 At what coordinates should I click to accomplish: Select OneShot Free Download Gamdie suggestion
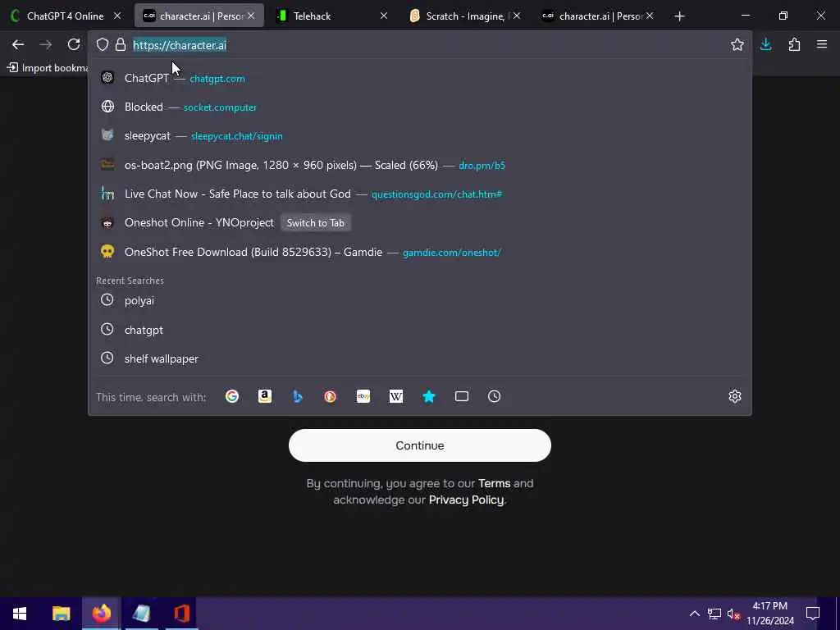coord(420,252)
